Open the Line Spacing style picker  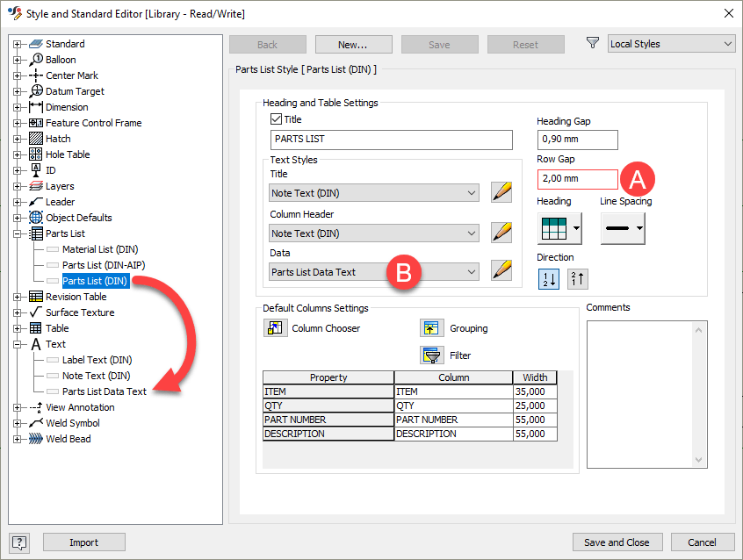621,228
